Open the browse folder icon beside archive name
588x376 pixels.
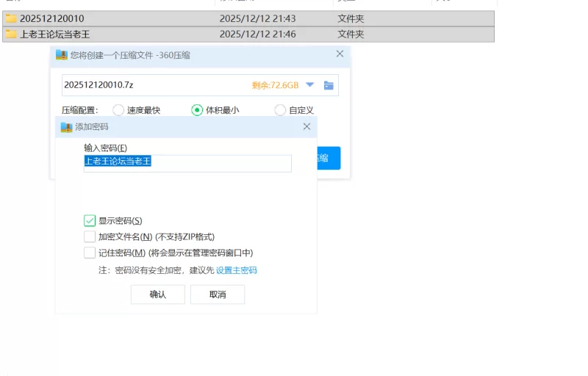[x=329, y=85]
